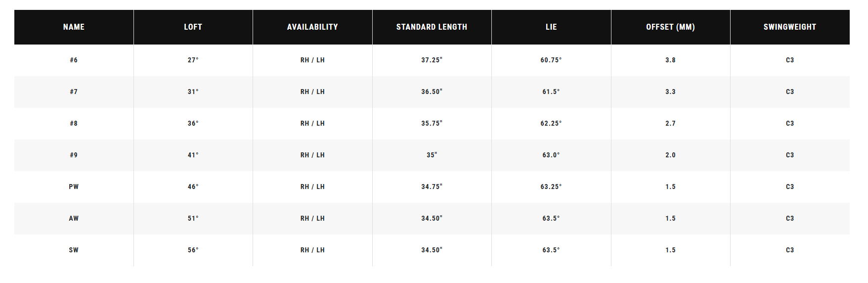Screen dimensions: 868x283
Task: Select the 35" standard length cell
Action: (432, 155)
